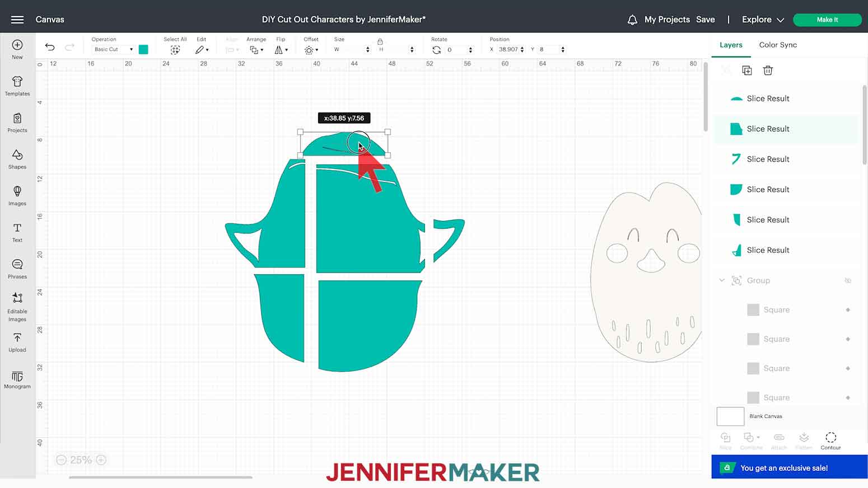Click the X position stepper arrows

(522, 49)
